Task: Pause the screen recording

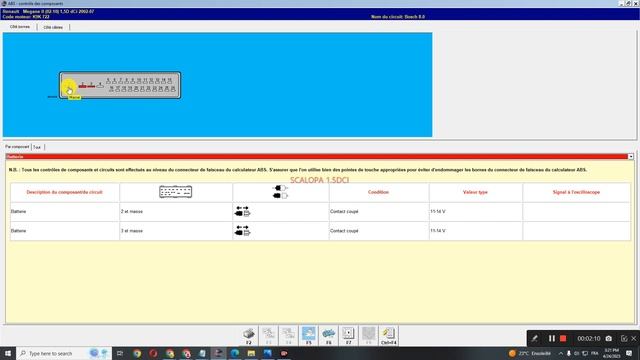Action: point(552,338)
